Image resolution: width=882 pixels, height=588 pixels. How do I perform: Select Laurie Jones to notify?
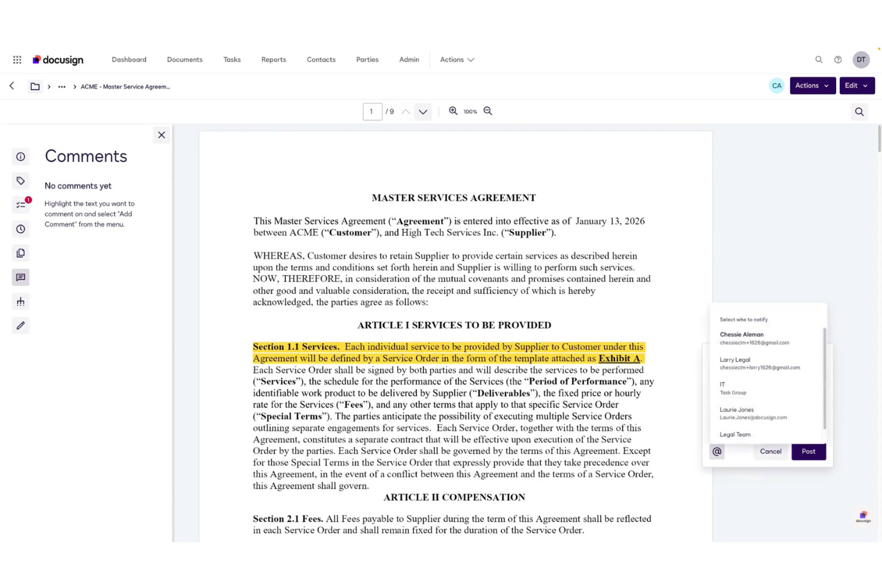(x=768, y=413)
